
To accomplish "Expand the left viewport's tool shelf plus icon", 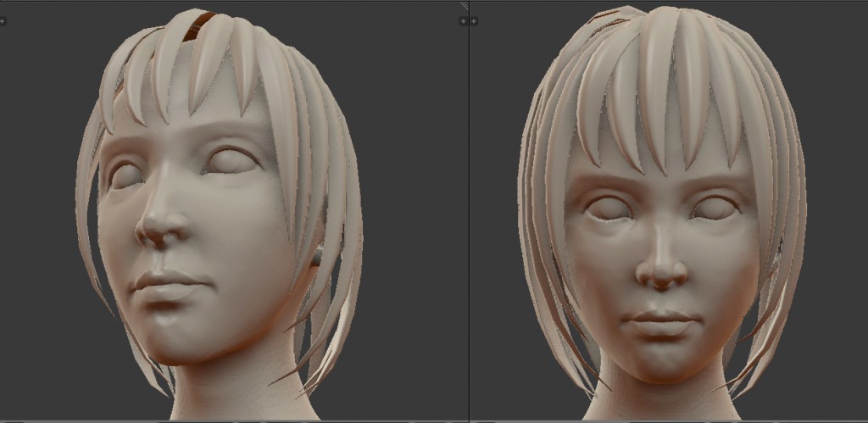I will [x=3, y=21].
